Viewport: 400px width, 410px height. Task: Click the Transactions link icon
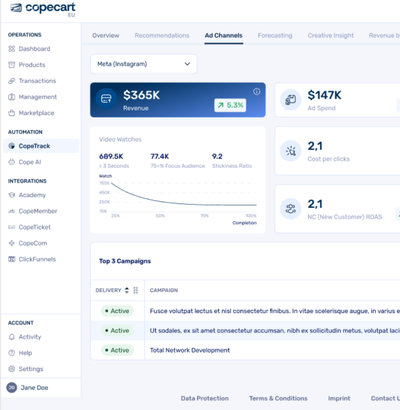point(12,81)
